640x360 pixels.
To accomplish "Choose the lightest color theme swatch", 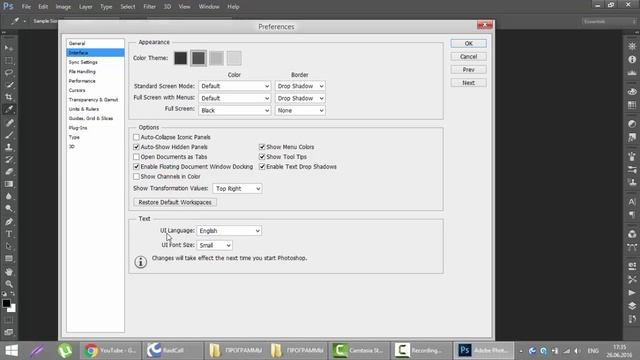I will click(x=234, y=58).
